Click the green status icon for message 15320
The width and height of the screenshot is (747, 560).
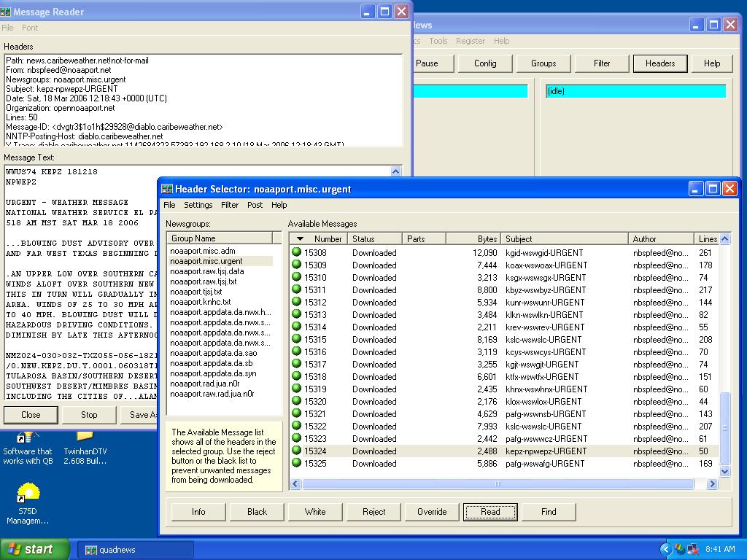(x=296, y=400)
